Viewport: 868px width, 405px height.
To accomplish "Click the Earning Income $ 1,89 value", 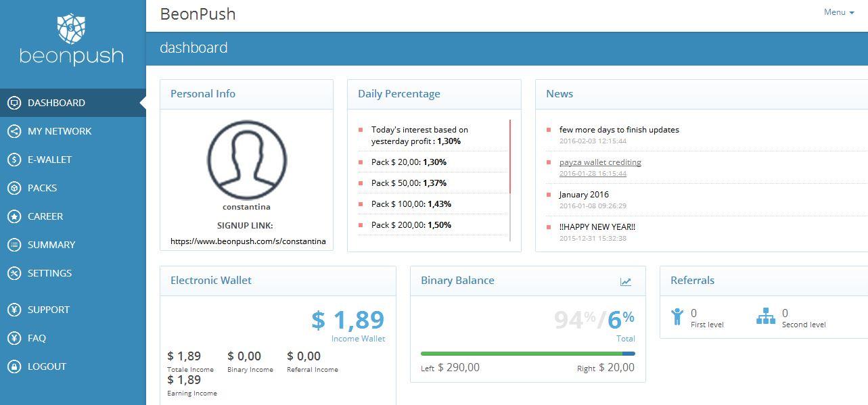I will 184,380.
